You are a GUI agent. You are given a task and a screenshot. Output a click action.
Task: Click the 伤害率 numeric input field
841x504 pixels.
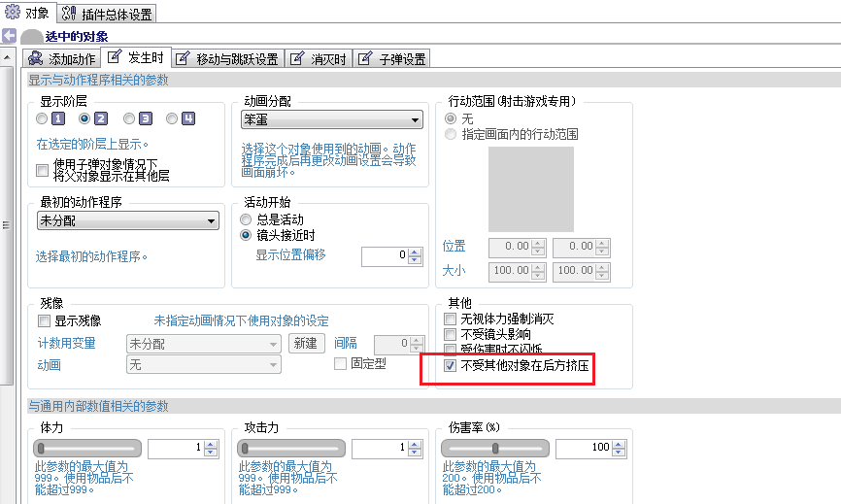pos(584,449)
